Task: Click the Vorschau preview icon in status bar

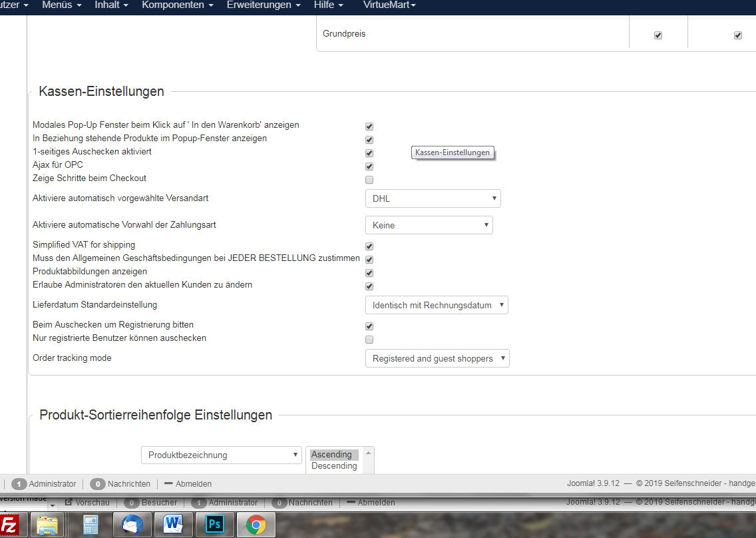Action: click(x=69, y=503)
